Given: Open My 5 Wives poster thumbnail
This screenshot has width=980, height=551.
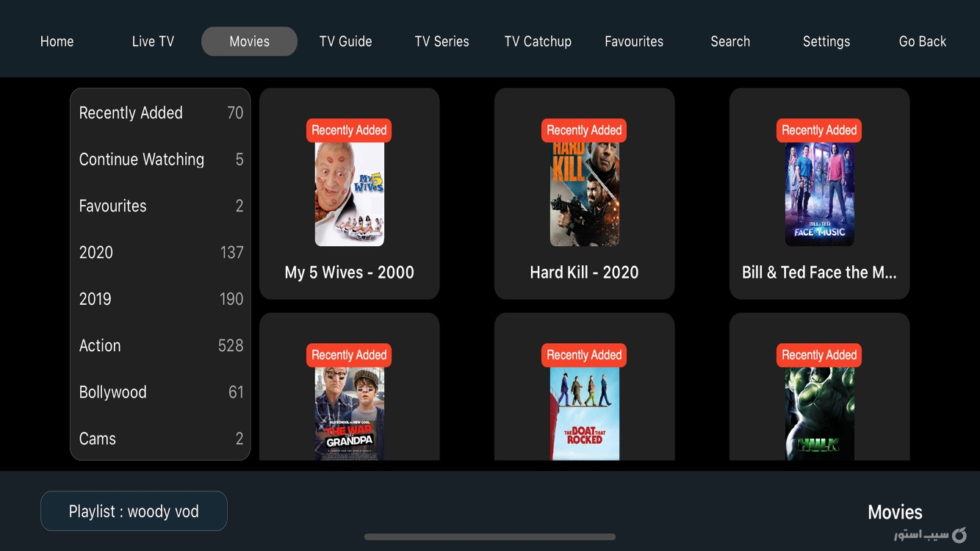Looking at the screenshot, I should click(350, 194).
